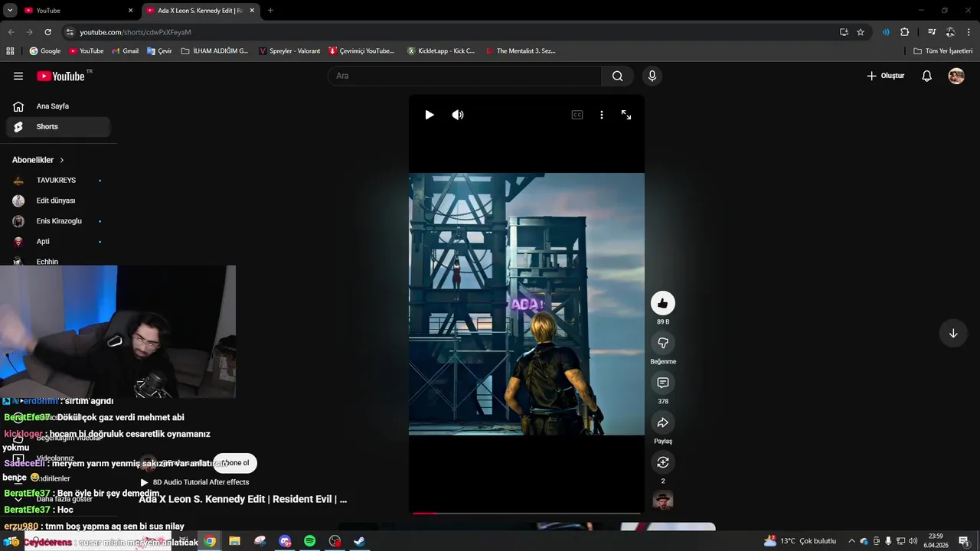This screenshot has height=551, width=980.
Task: Open the Chrome profile avatar
Action: point(950,32)
